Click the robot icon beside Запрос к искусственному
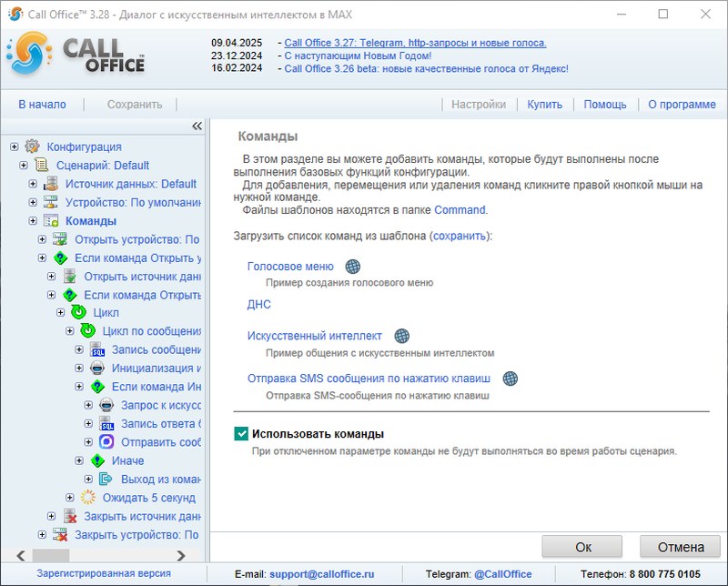 click(x=106, y=405)
